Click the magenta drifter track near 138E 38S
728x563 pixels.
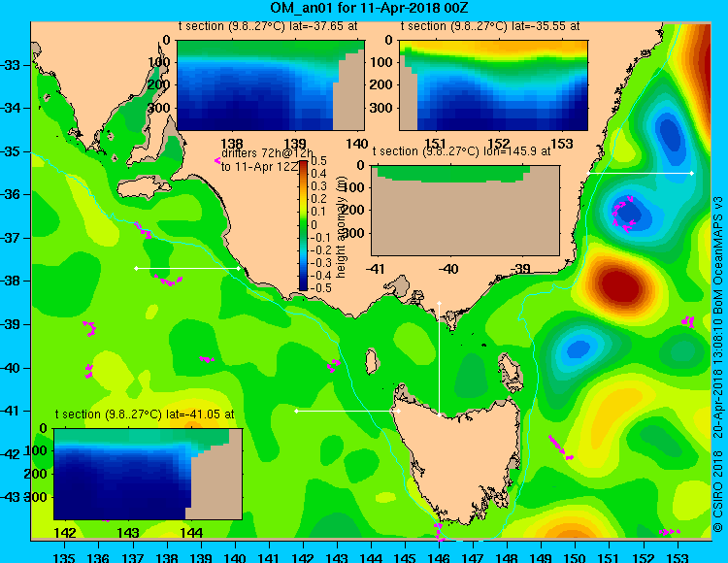pyautogui.click(x=169, y=280)
